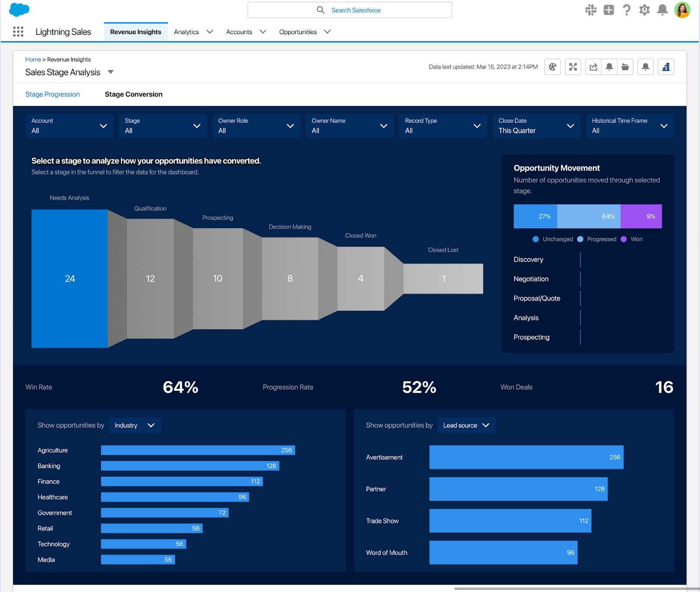Go to the Home breadcrumb link
The width and height of the screenshot is (700, 592).
click(33, 59)
